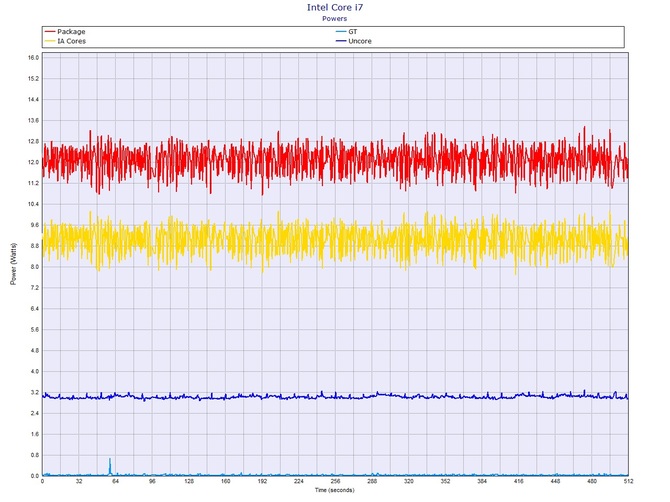Screen dimensions: 670x502
Task: Click the 256 x-axis tick label
Action: pos(335,481)
